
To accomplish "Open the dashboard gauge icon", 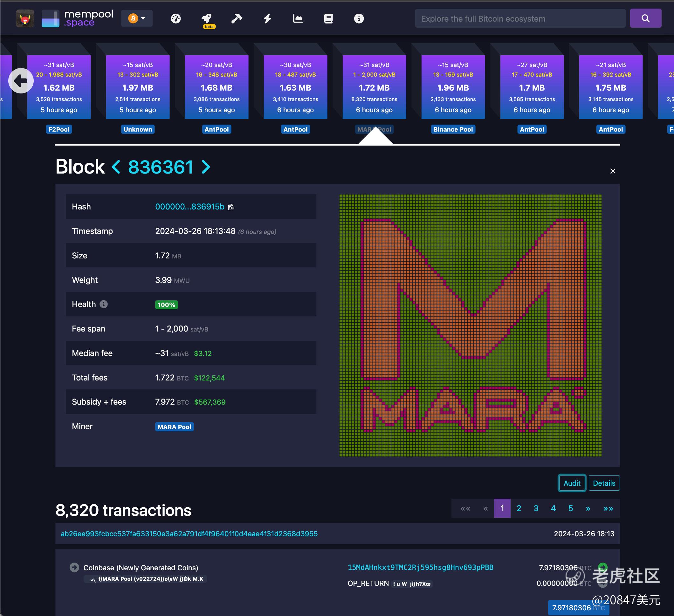I will 176,19.
